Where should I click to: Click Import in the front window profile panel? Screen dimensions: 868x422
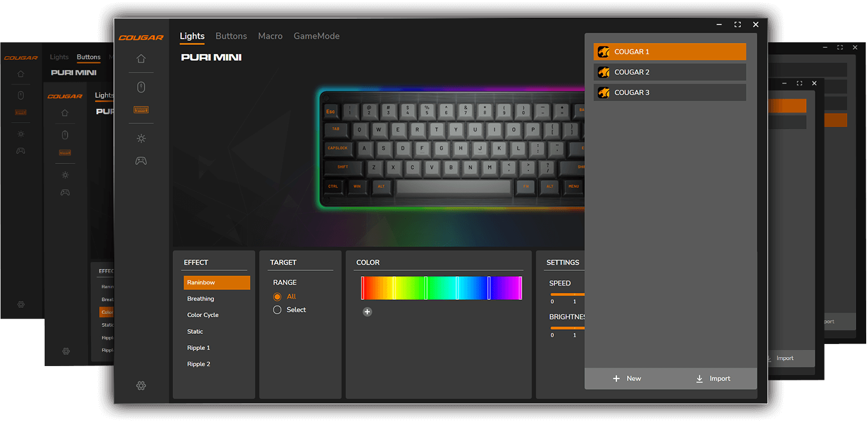tap(713, 379)
